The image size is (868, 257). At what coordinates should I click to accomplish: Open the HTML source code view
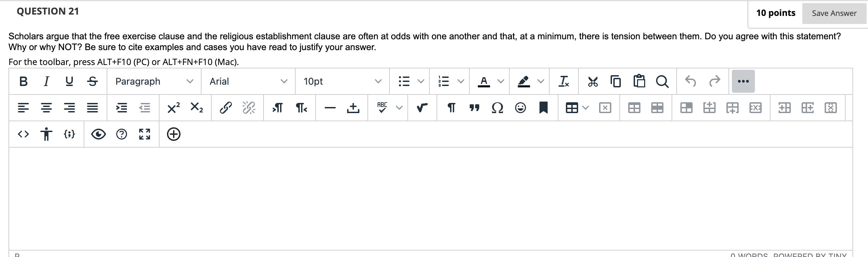23,134
